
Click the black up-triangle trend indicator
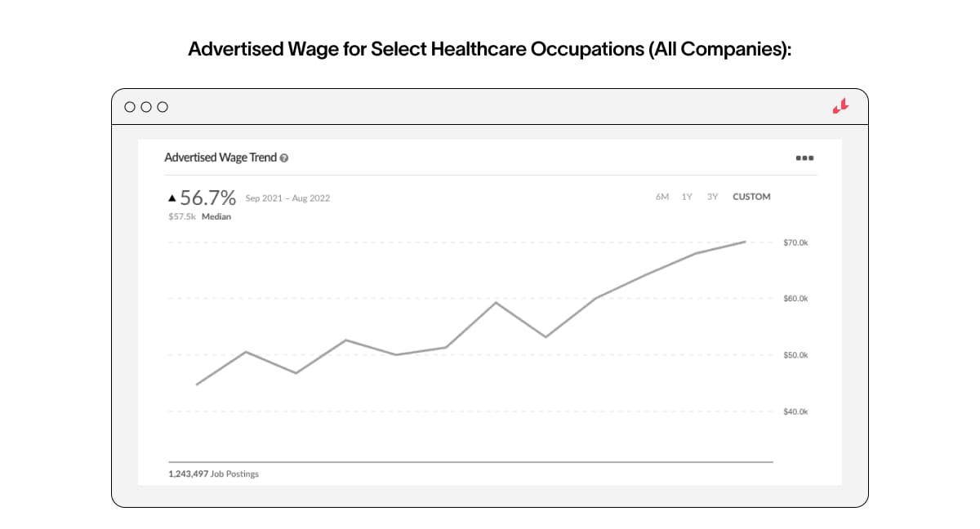coord(171,198)
